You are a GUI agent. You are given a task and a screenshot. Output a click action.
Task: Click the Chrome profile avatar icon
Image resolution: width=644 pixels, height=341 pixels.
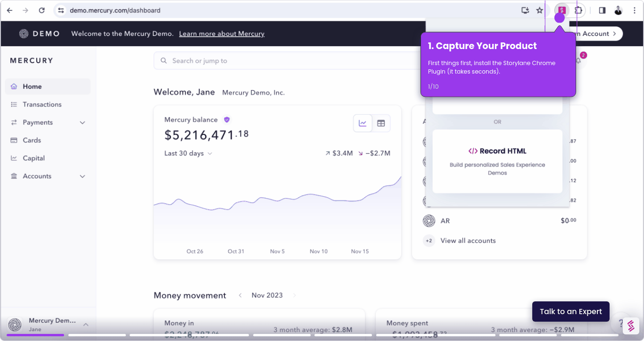(618, 10)
